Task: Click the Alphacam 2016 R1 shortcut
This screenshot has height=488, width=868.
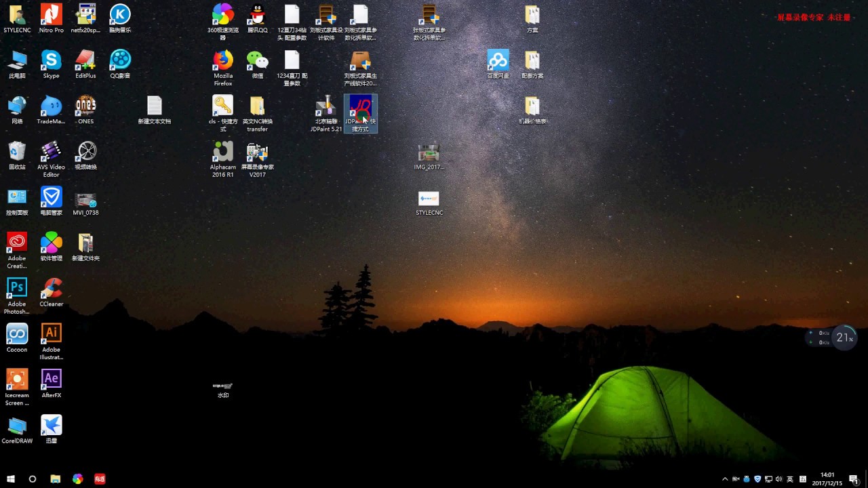Action: [223, 151]
